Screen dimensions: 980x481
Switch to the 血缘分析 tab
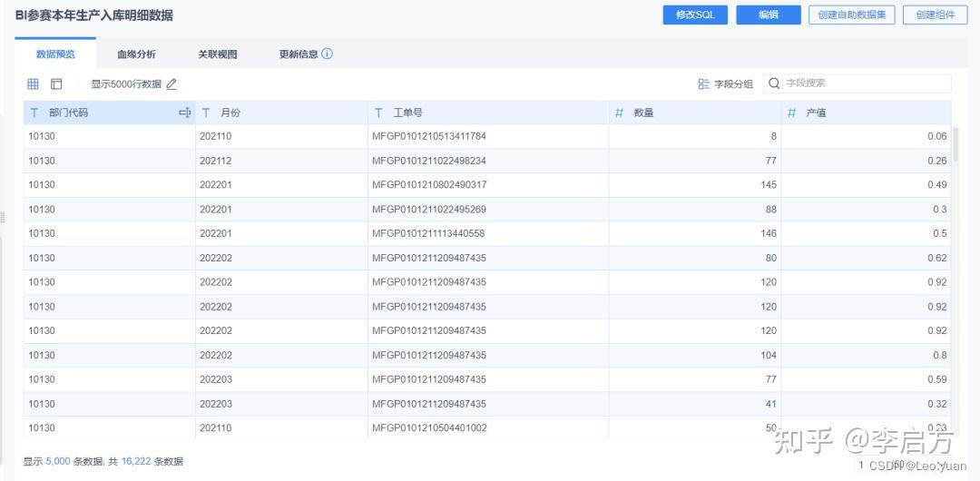tap(136, 54)
